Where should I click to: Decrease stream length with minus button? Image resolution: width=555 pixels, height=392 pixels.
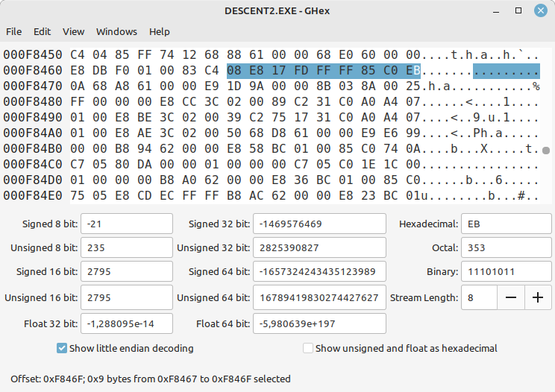pyautogui.click(x=511, y=297)
